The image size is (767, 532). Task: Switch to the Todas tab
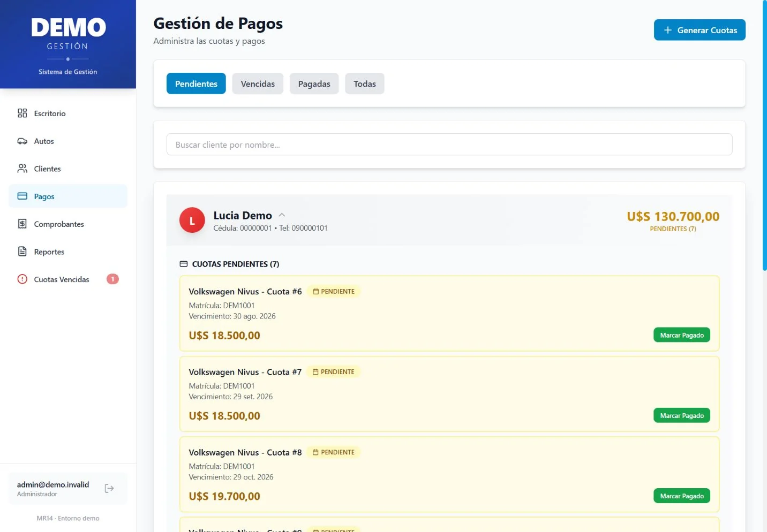pos(365,83)
